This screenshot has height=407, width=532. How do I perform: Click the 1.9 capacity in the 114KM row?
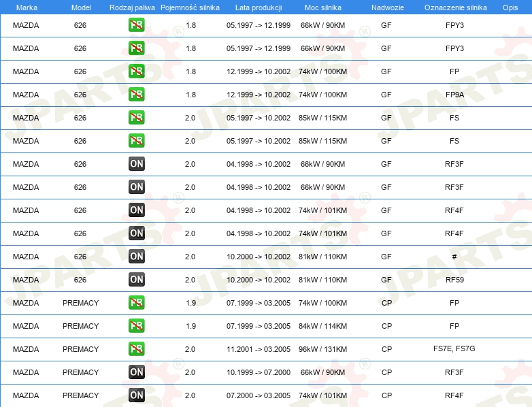pyautogui.click(x=190, y=326)
